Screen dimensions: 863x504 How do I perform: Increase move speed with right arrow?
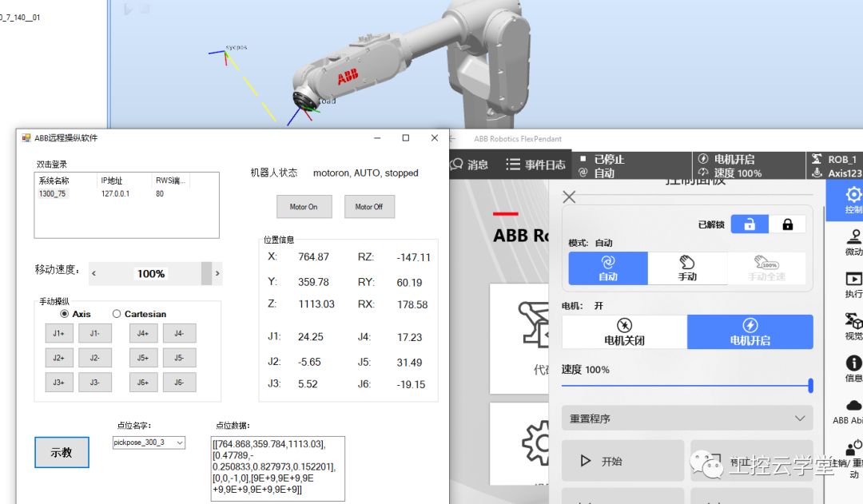pyautogui.click(x=217, y=273)
